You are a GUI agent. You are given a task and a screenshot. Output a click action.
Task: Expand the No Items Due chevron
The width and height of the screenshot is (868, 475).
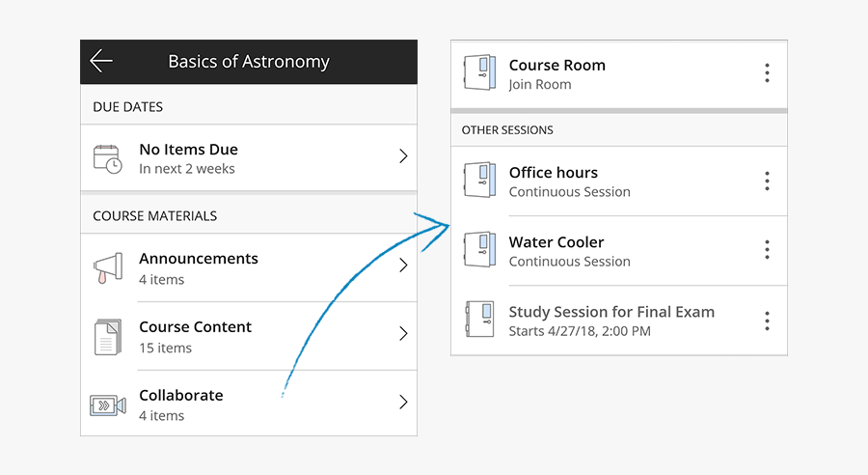point(403,156)
